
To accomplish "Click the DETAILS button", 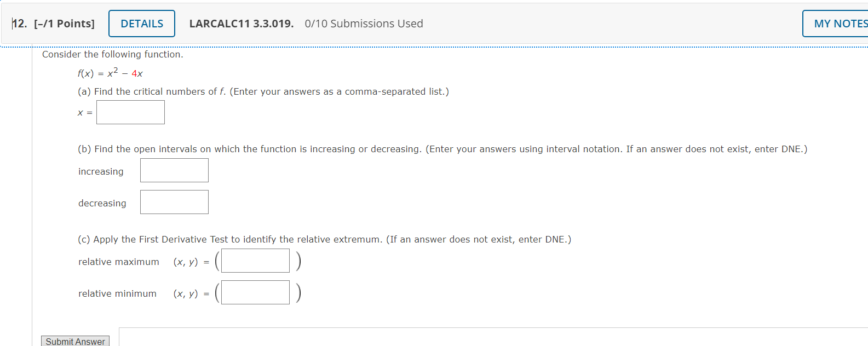I will (141, 23).
